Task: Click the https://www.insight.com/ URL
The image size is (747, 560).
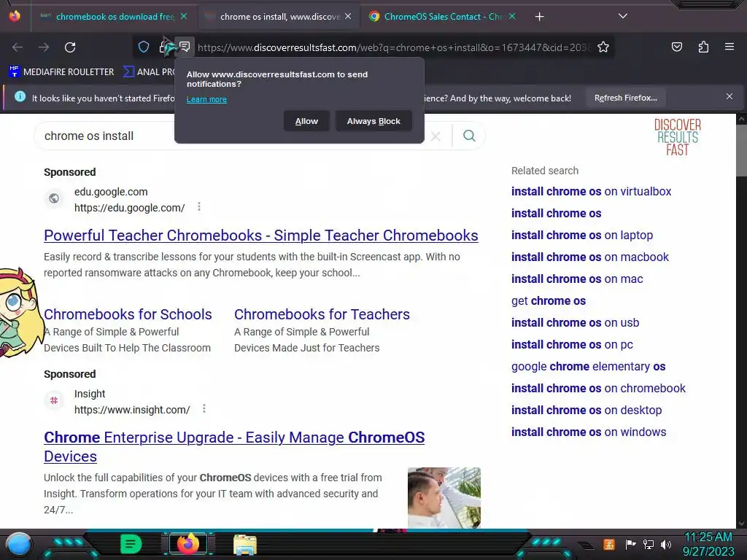Action: coord(132,410)
